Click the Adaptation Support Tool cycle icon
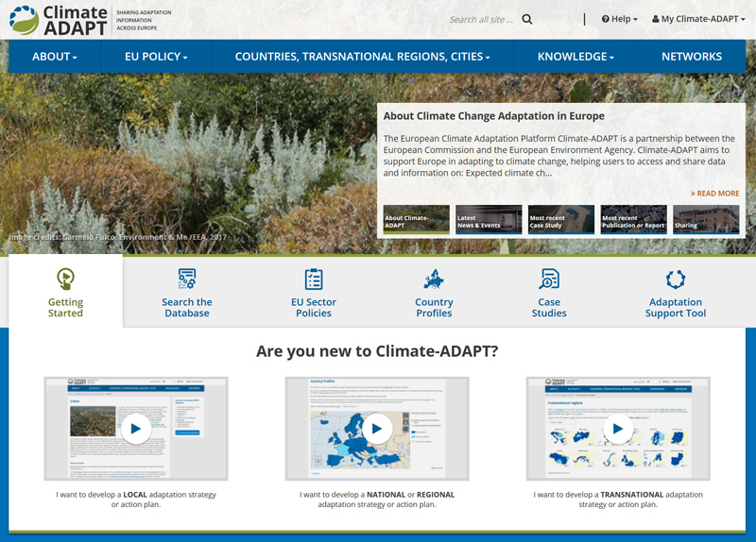Viewport: 756px width, 542px height. point(676,279)
